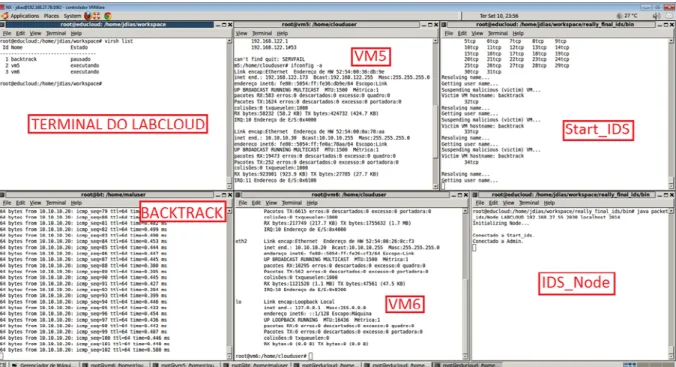Switch to root@bt taskbar button
The width and height of the screenshot is (676, 367).
click(256, 365)
